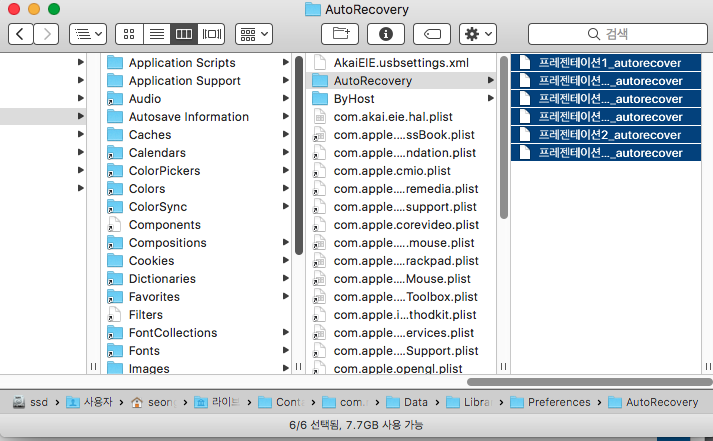This screenshot has width=713, height=441.
Task: Select the com.apple....rackpad.plist file
Action: (x=402, y=261)
